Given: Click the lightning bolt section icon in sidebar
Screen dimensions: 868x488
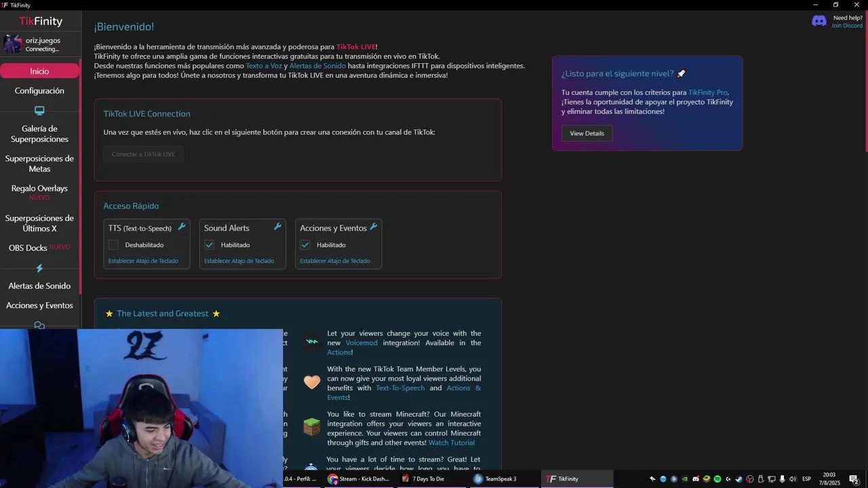Looking at the screenshot, I should pyautogui.click(x=39, y=268).
